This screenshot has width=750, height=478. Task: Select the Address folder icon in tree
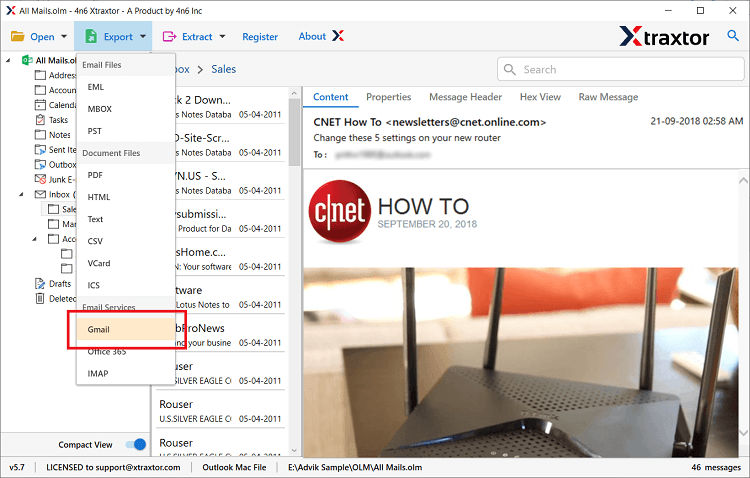point(40,75)
